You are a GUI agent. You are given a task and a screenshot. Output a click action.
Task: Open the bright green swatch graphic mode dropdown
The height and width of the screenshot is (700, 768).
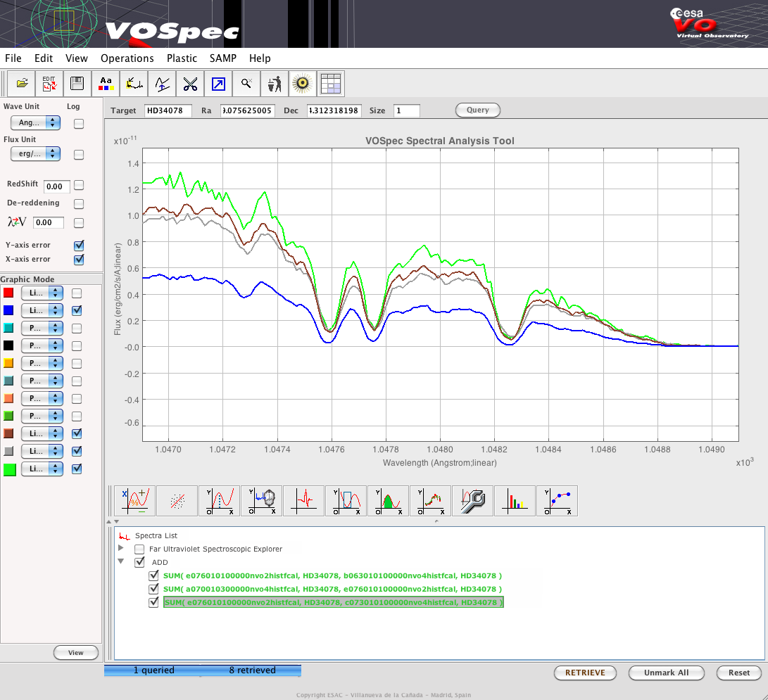coord(42,469)
